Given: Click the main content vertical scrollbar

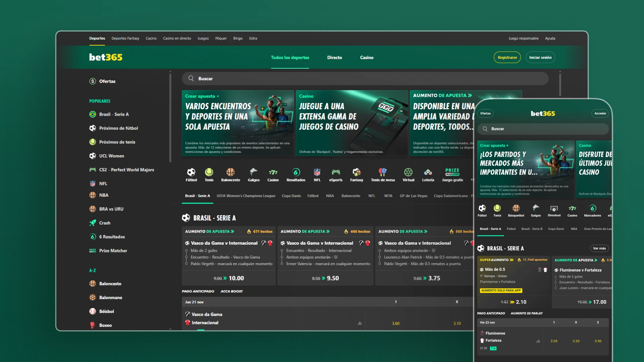Looking at the screenshot, I should point(560,85).
